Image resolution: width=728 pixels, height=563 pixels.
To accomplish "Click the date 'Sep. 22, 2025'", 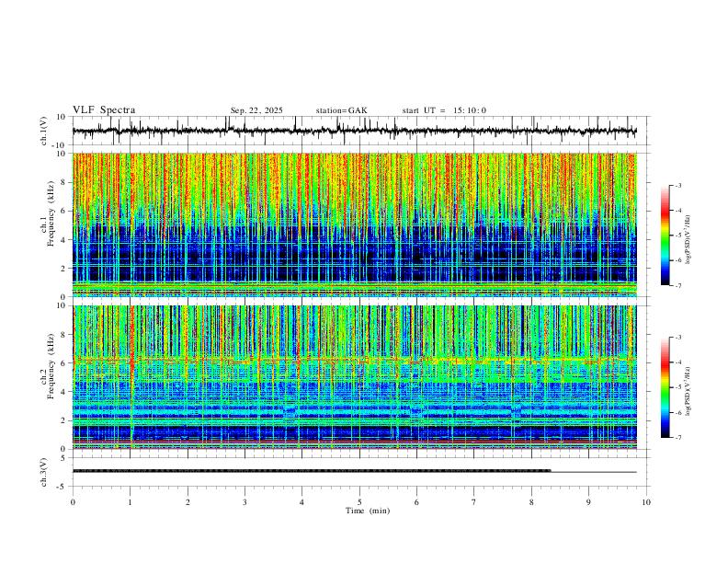I will [256, 110].
